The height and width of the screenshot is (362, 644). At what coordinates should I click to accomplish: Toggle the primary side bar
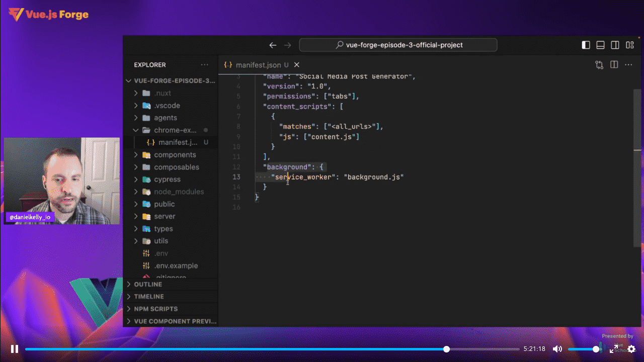tap(586, 45)
